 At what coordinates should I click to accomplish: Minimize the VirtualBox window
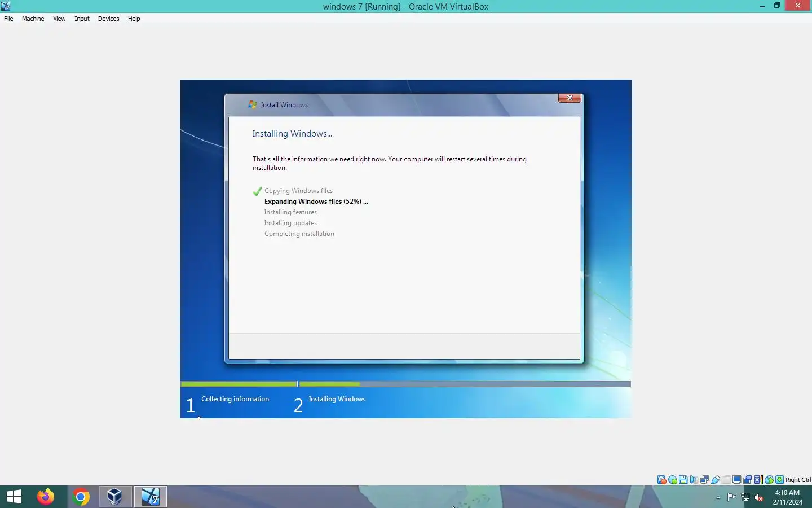pos(762,6)
